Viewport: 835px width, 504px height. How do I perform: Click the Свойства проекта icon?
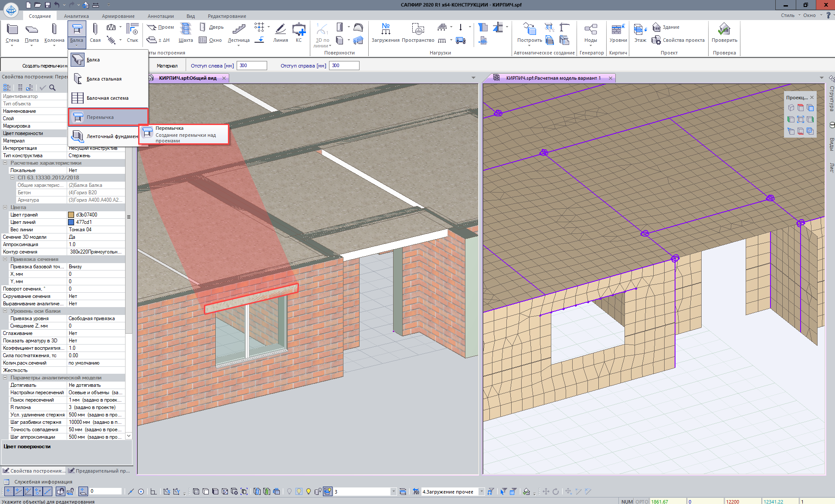(656, 40)
